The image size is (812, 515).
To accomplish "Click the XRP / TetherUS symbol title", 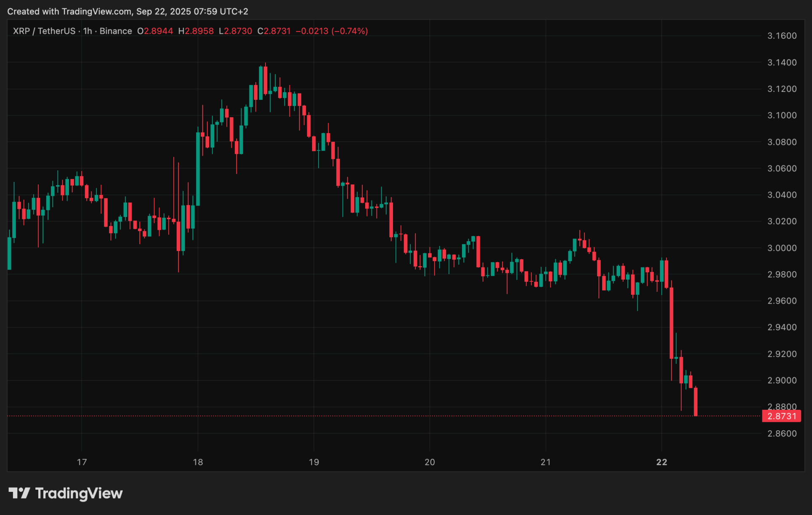I will [44, 31].
